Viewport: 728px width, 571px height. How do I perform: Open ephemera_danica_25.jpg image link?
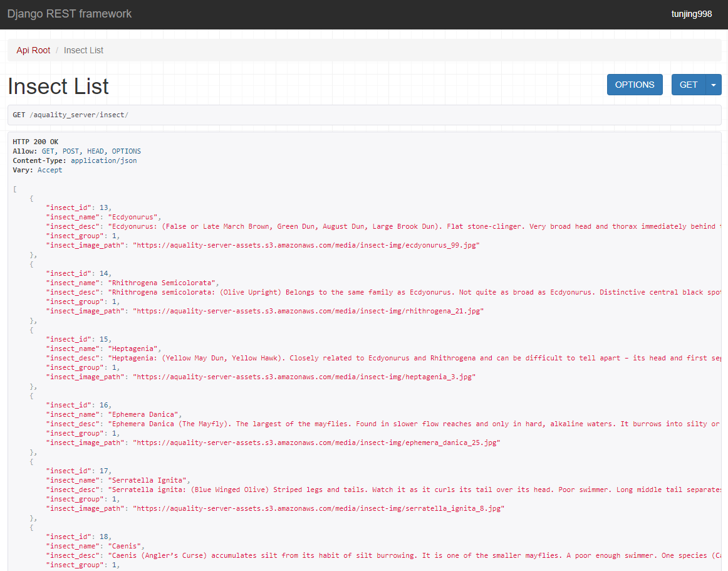point(316,443)
